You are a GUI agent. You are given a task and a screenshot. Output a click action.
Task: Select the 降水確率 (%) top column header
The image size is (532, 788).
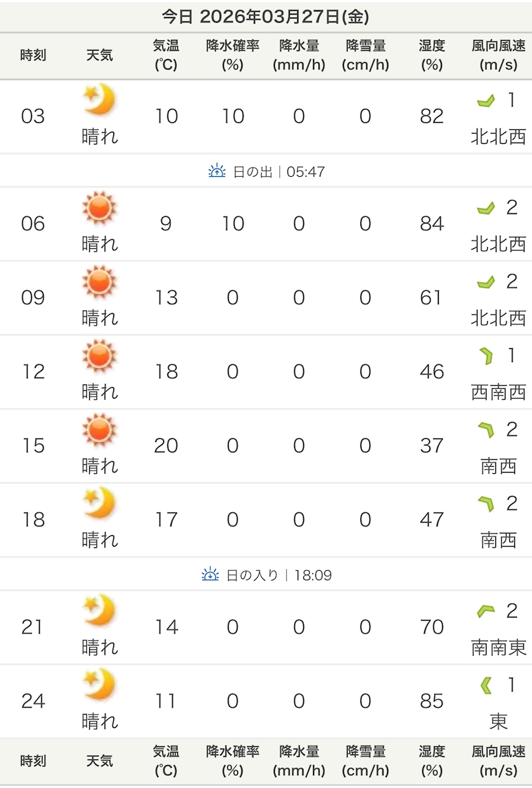[232, 55]
